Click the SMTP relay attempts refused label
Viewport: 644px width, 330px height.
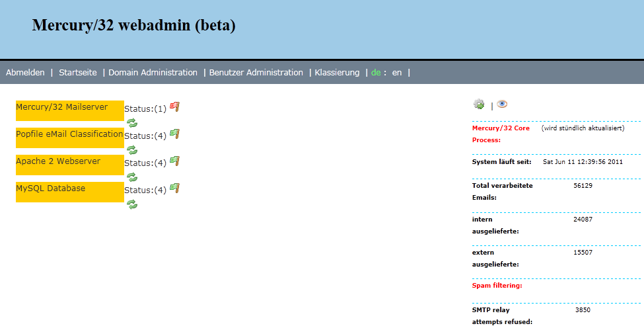502,315
